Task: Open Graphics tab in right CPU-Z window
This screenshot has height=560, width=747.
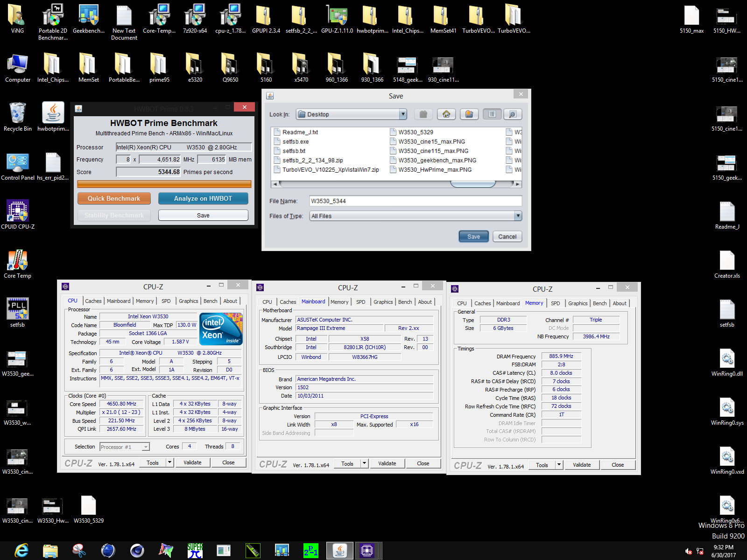Action: click(x=578, y=303)
